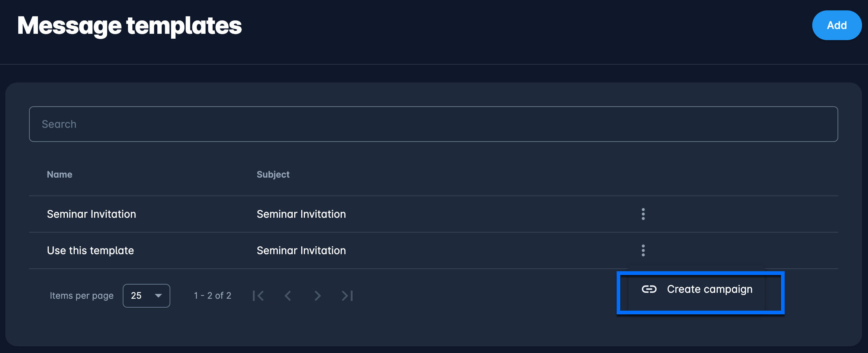This screenshot has width=868, height=353.
Task: Focus the Search input field
Action: [x=433, y=124]
